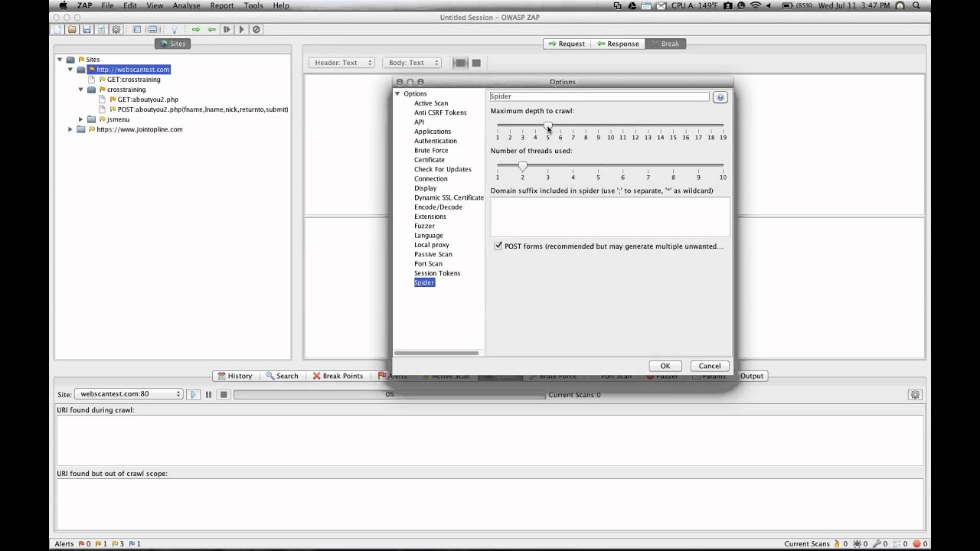Click the Sites tab

(173, 44)
